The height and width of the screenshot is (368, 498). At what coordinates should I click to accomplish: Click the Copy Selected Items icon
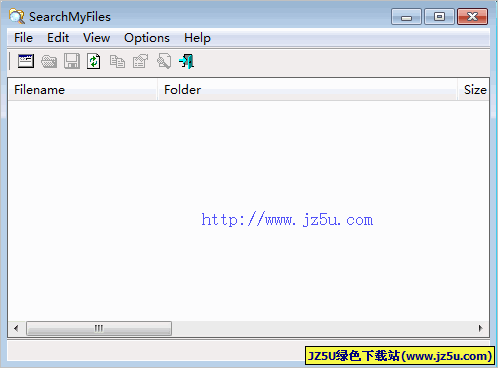tap(117, 62)
